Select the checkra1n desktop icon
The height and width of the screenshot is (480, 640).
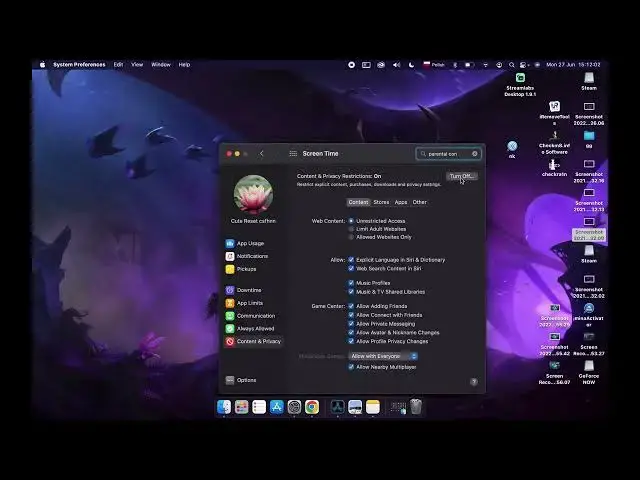[x=554, y=168]
